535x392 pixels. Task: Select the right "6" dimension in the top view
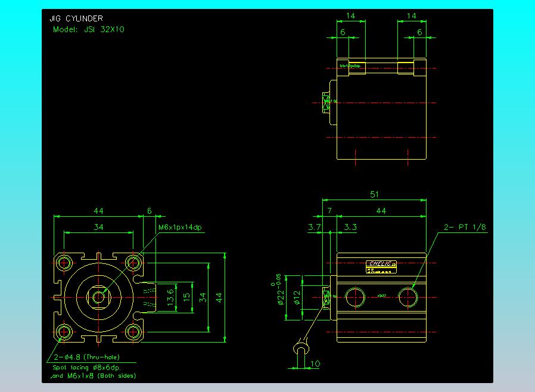click(419, 32)
